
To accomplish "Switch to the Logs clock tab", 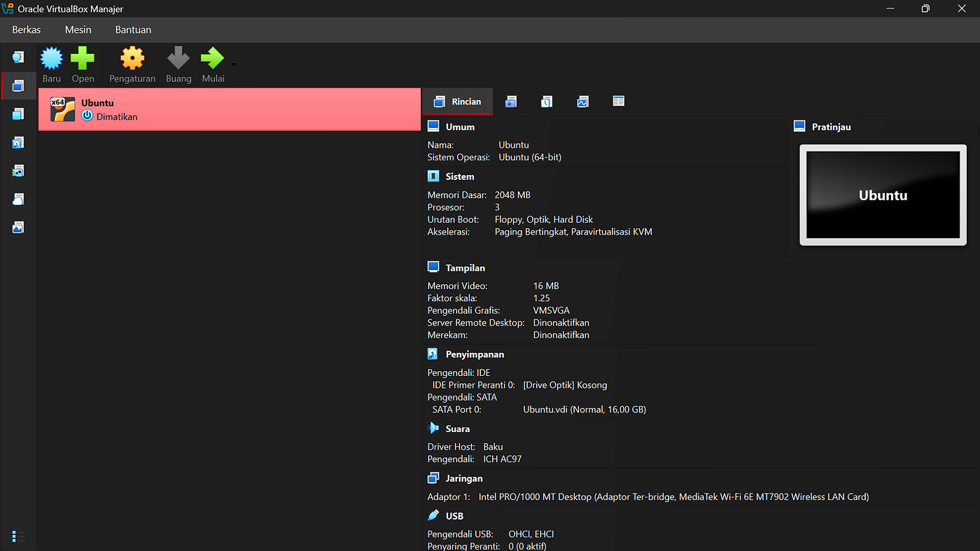I will [x=547, y=102].
